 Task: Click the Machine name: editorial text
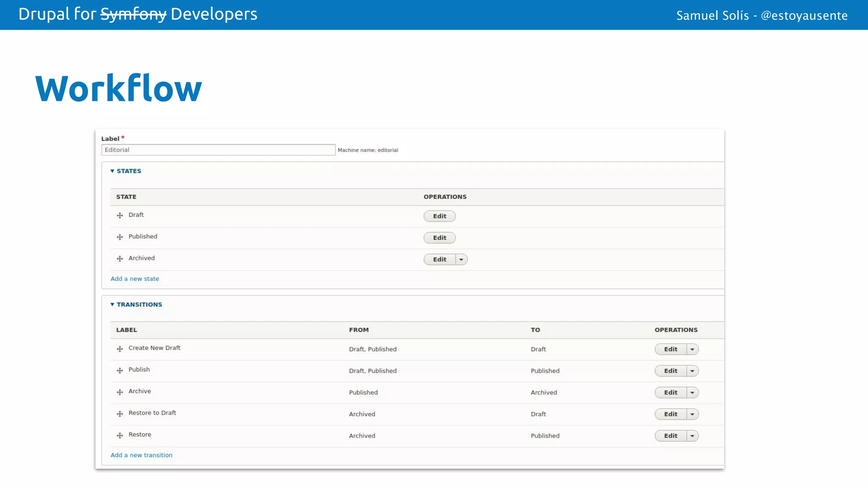point(368,150)
